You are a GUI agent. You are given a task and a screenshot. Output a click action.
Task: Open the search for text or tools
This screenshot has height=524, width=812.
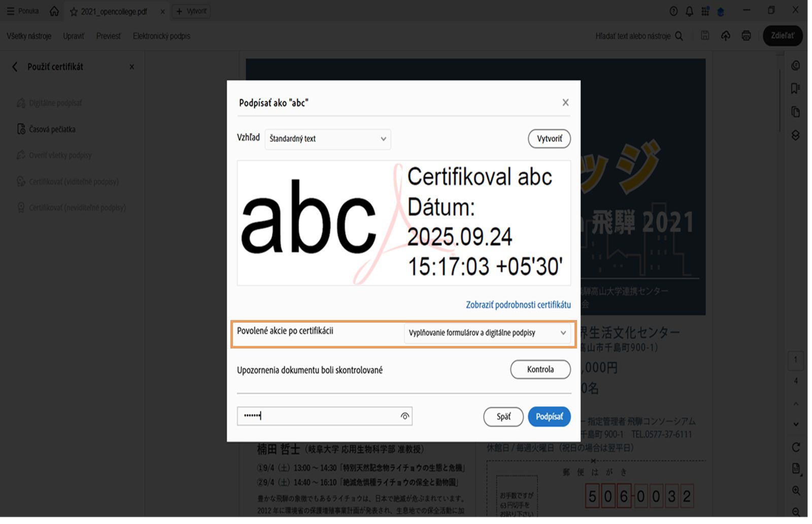pos(679,36)
